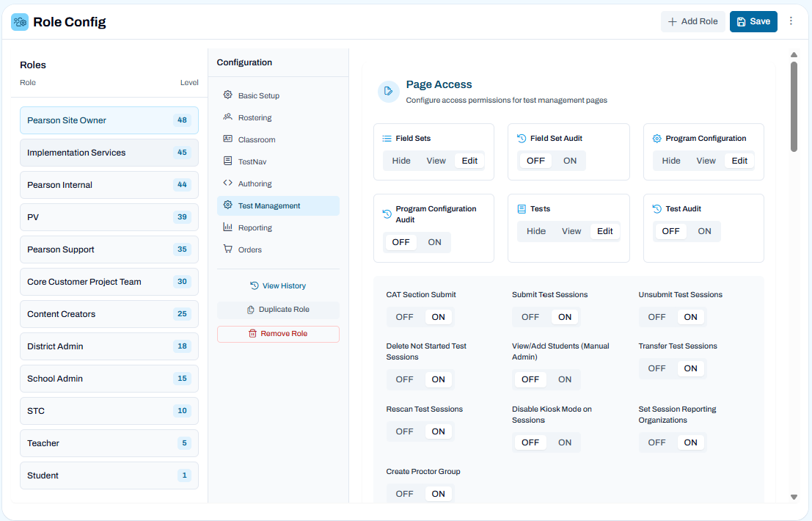This screenshot has height=521, width=812.
Task: Turn Submit Test Sessions OFF
Action: (530, 317)
